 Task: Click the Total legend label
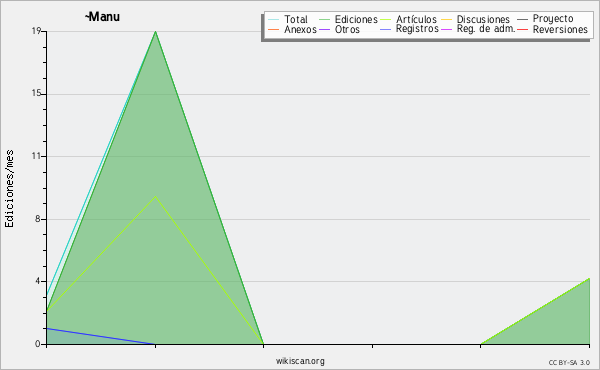coord(296,19)
